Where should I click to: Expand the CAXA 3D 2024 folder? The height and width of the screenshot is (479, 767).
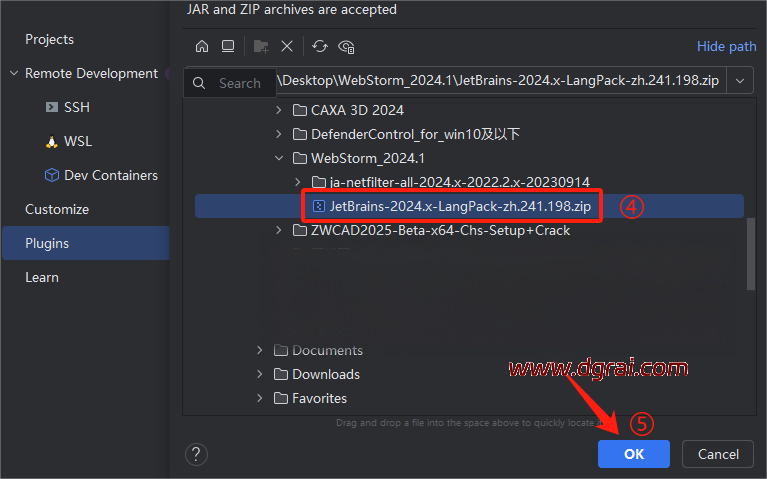tap(279, 110)
